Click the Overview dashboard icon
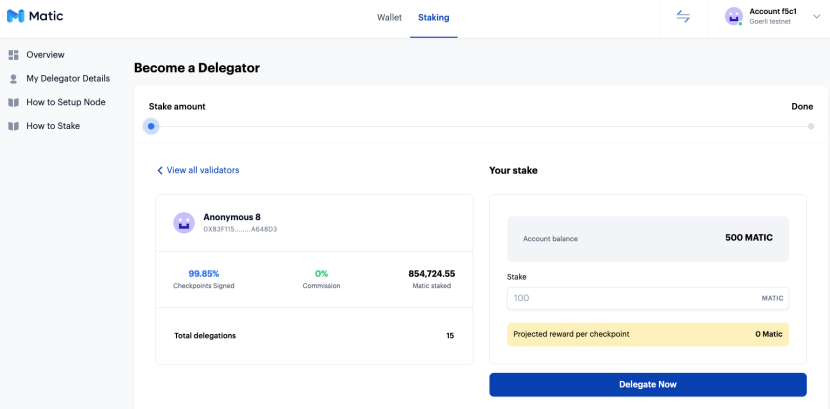 14,54
